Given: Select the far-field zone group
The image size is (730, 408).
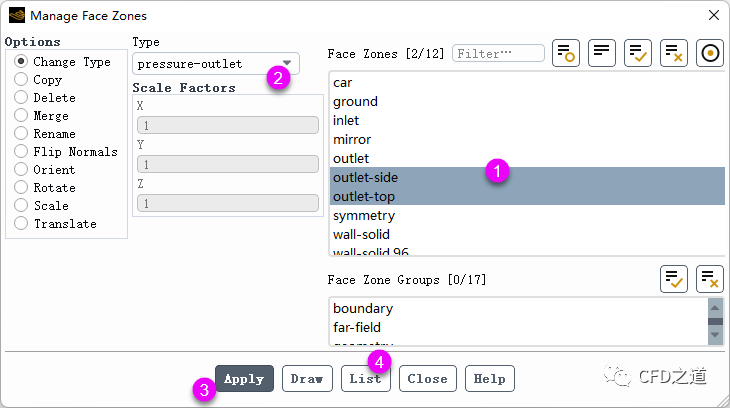Looking at the screenshot, I should pos(357,327).
